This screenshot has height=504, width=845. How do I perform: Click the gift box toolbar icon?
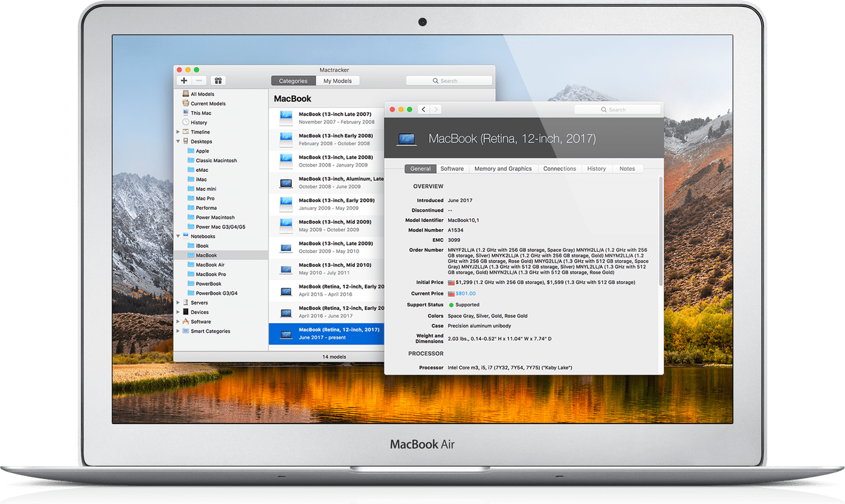pos(218,80)
